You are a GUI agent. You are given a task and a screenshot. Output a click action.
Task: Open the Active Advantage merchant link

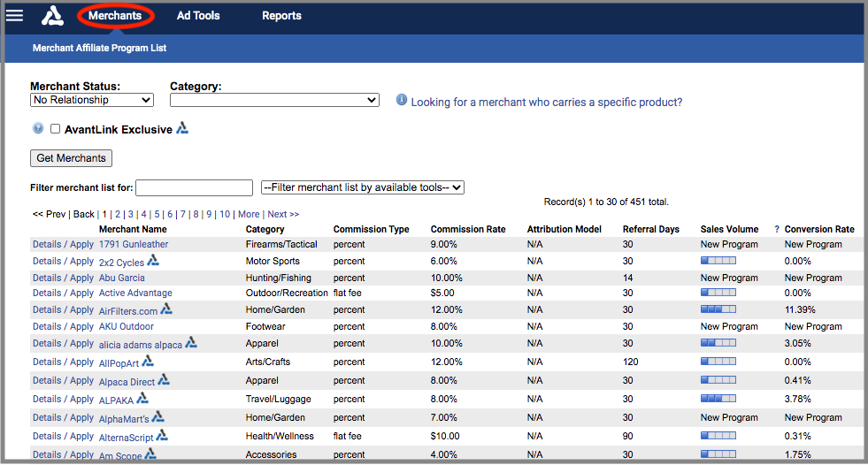135,293
